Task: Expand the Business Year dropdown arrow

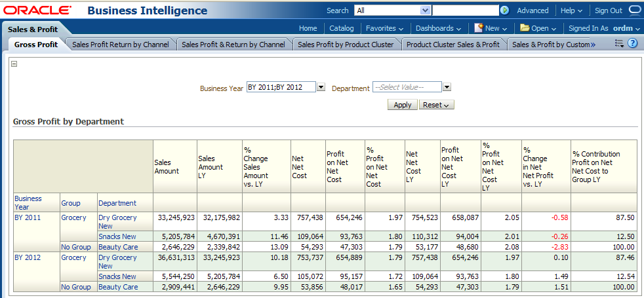Action: [x=321, y=87]
